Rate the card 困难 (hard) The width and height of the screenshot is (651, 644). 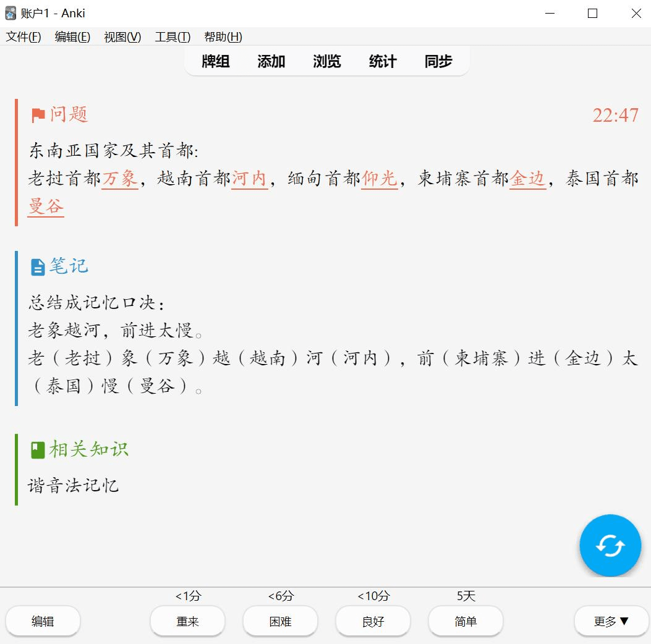point(280,621)
